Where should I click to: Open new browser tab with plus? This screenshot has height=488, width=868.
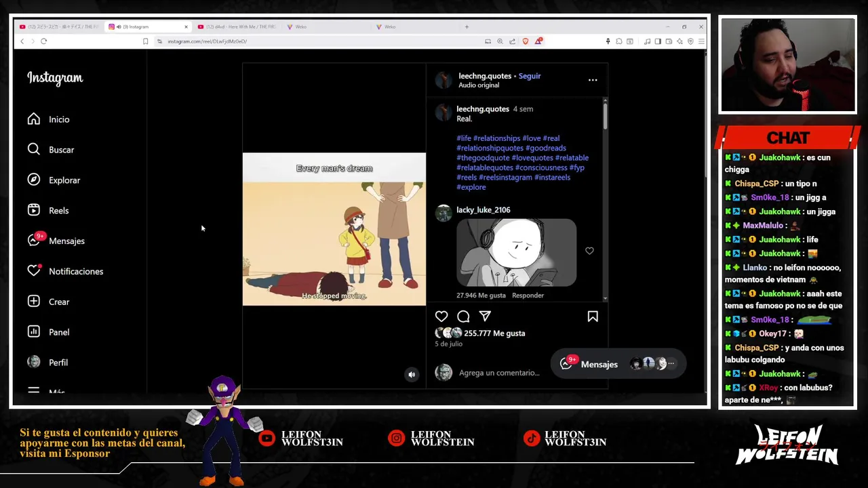point(467,26)
